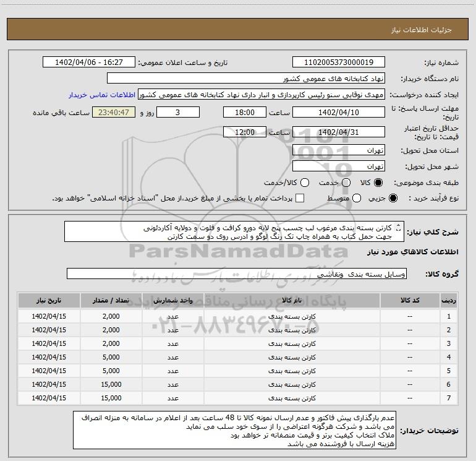The width and height of the screenshot is (476, 461).
Task: Click the نام کالا column header
Action: click(292, 300)
